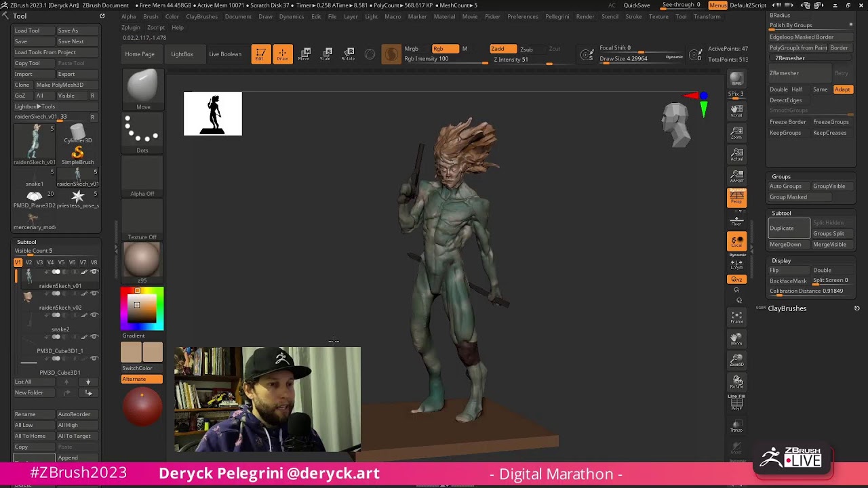Open the Alpha Off selector
Image resolution: width=868 pixels, height=488 pixels.
pos(142,176)
